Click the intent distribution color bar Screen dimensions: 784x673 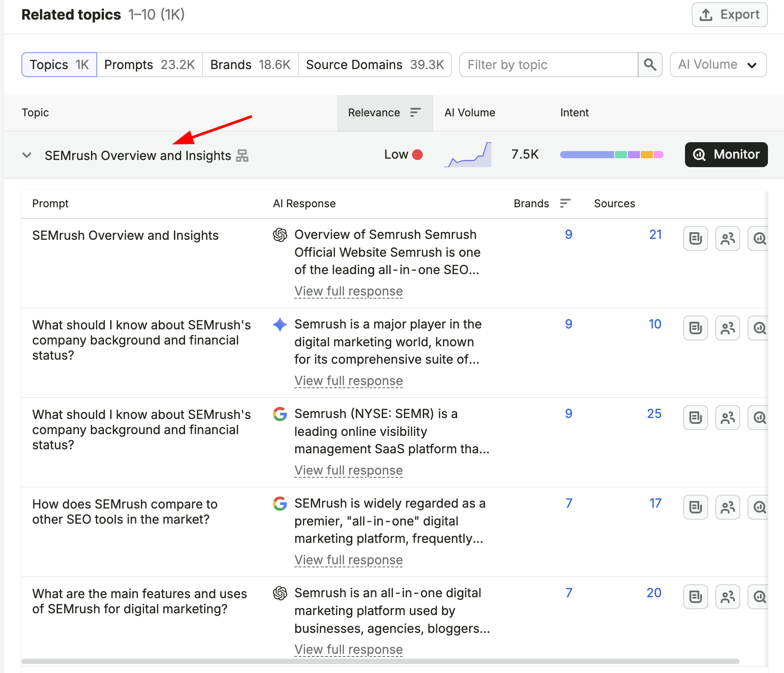[612, 155]
